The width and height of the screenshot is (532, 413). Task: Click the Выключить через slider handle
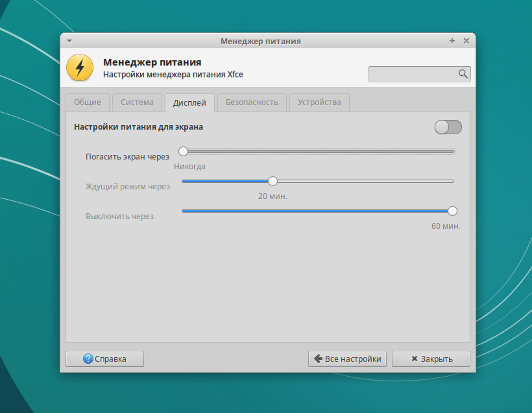(x=452, y=211)
